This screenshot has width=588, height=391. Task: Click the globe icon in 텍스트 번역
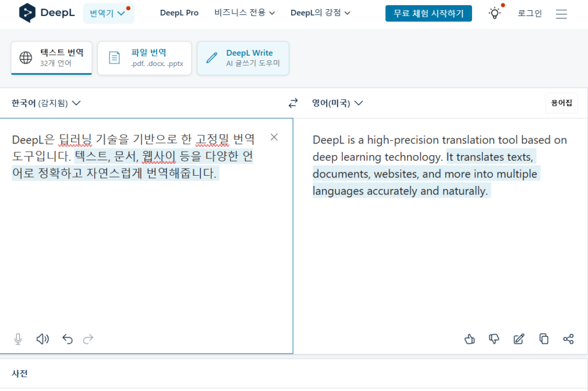point(26,58)
